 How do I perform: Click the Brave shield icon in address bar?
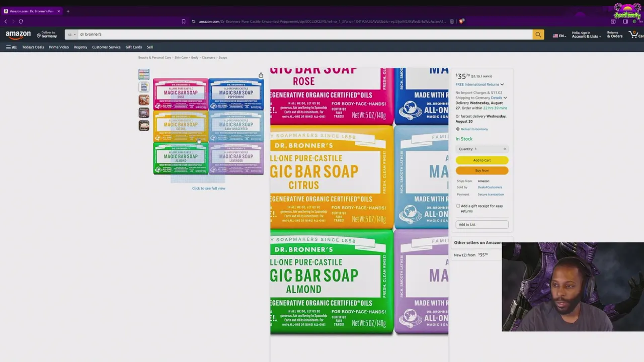coord(461,22)
